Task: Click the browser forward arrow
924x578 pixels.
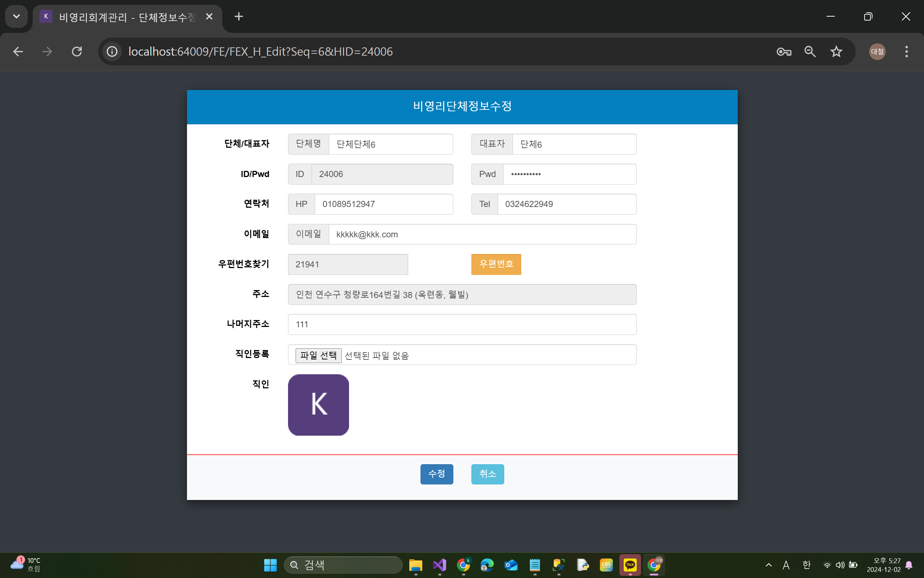Action: tap(47, 52)
